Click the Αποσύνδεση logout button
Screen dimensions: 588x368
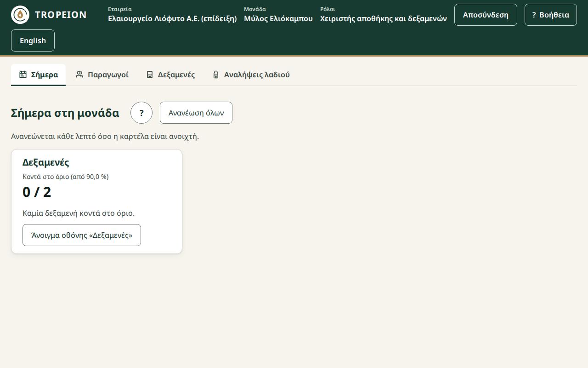[486, 15]
